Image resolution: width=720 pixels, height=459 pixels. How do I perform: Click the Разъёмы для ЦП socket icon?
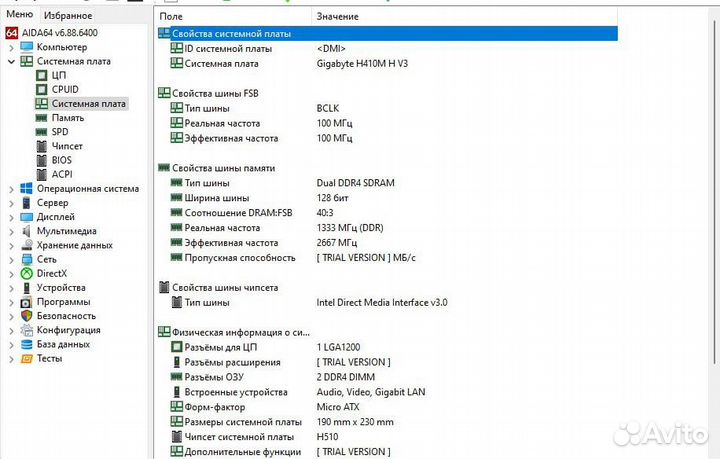click(176, 347)
